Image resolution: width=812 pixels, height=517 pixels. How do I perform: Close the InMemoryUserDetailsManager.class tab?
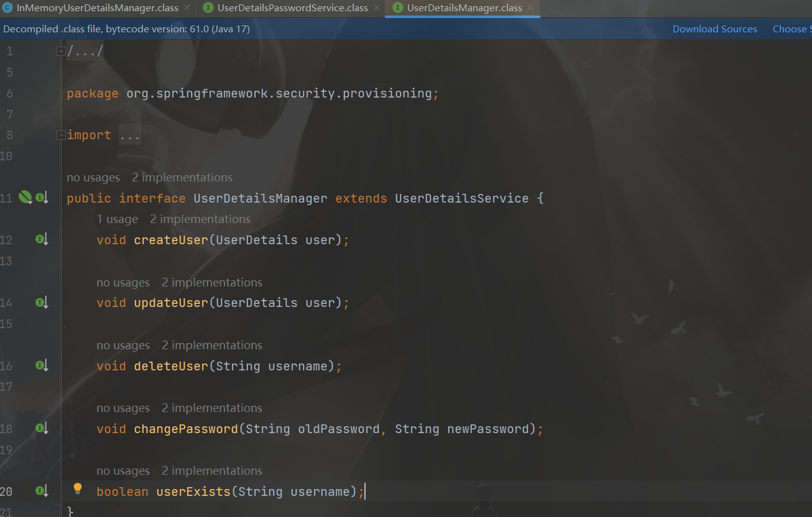coord(187,8)
